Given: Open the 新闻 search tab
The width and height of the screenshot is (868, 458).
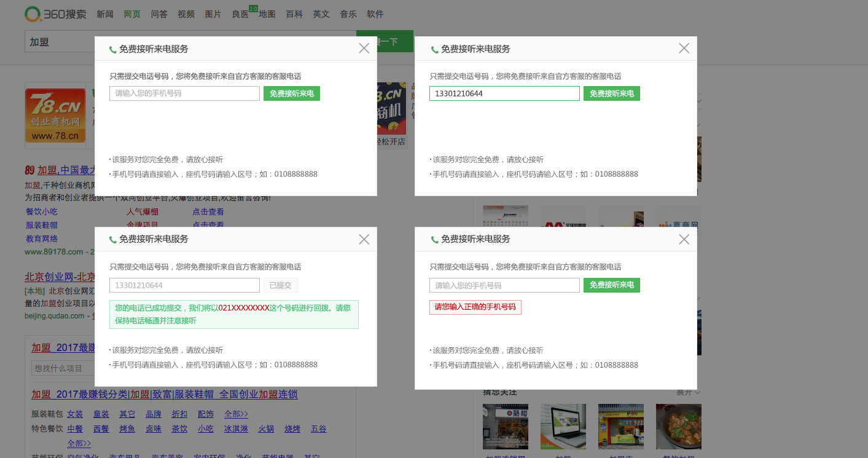Looking at the screenshot, I should pyautogui.click(x=105, y=14).
